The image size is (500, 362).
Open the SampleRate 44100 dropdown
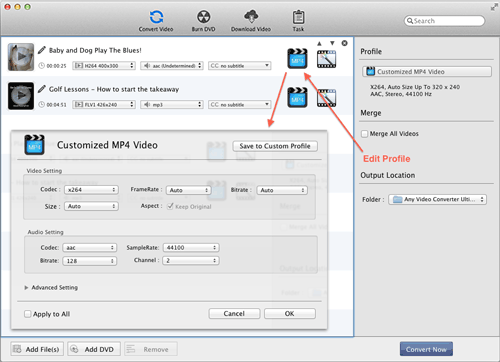pos(191,248)
